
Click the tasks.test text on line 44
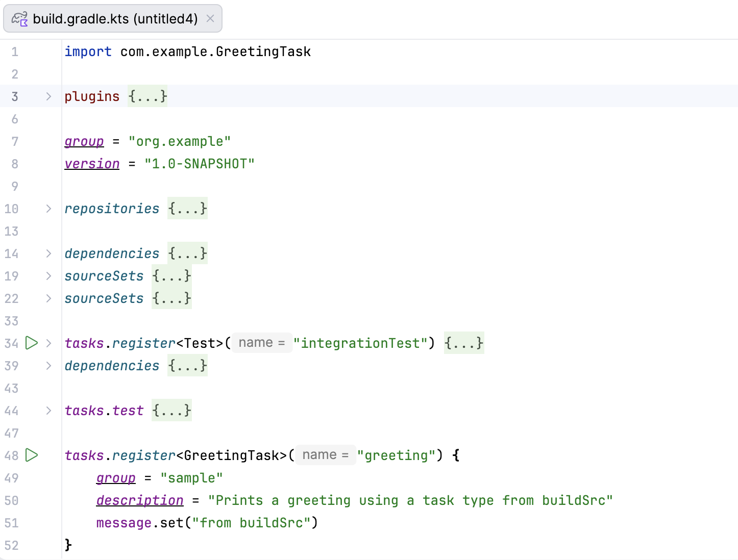[104, 411]
